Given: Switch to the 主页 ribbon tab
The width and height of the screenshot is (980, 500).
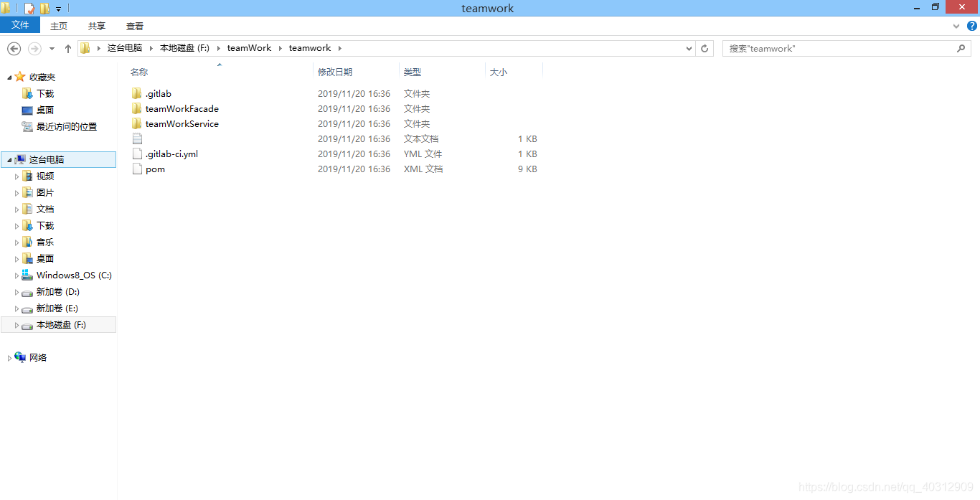Looking at the screenshot, I should [59, 26].
